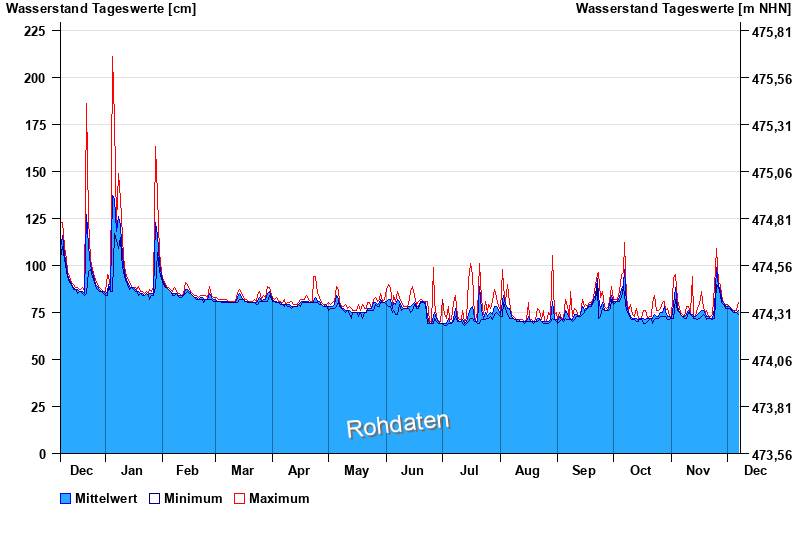Click the white Minimum legend box
Screen dimensions: 800x550
(x=154, y=498)
